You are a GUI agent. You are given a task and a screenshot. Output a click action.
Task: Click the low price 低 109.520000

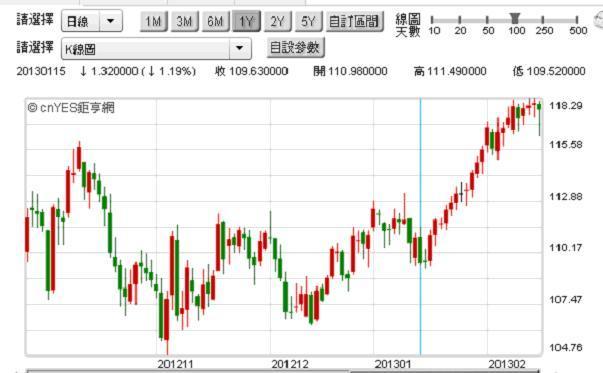[x=549, y=71]
